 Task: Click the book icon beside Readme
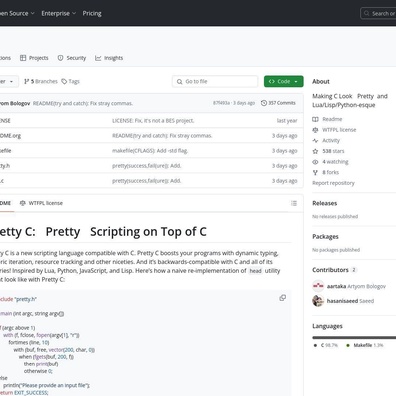[x=315, y=119]
